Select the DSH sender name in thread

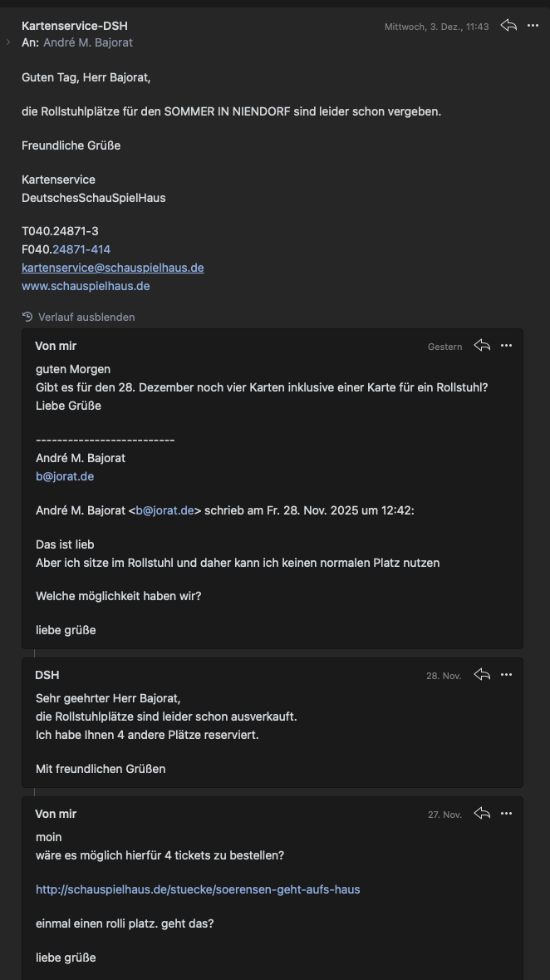point(47,675)
